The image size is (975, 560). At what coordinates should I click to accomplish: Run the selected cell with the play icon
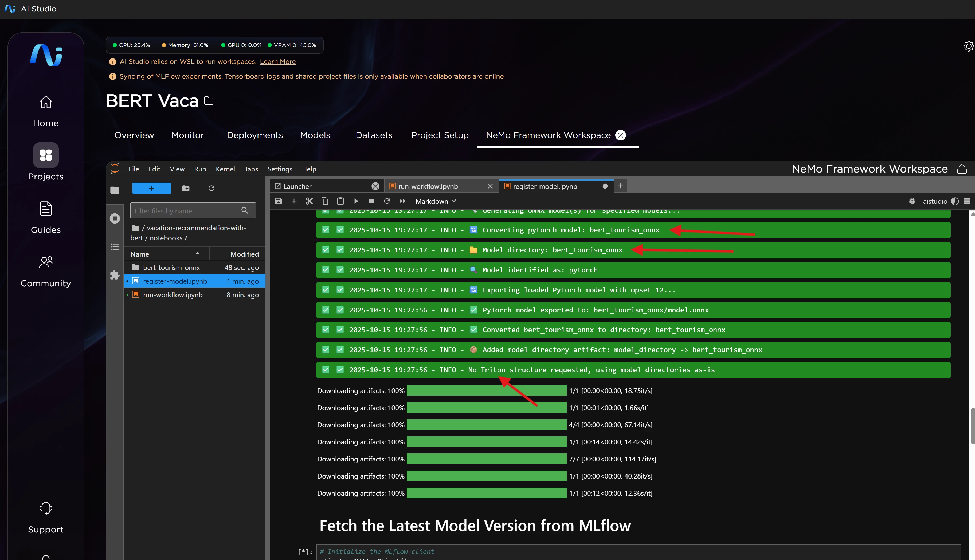coord(356,201)
